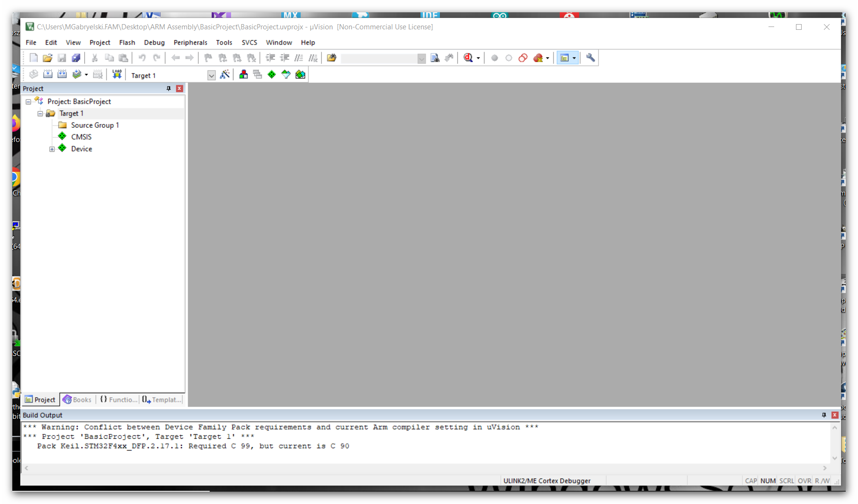This screenshot has width=858, height=504.
Task: Clear all bookmarks with the flag-with-x icon
Action: [251, 58]
